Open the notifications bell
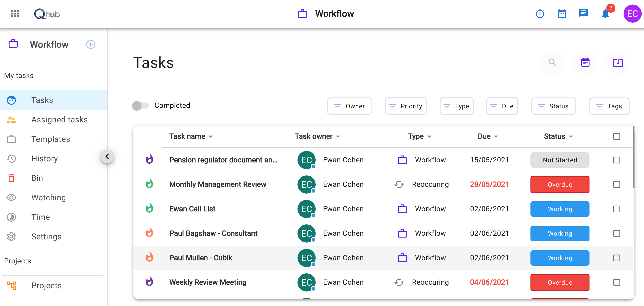Screen dimensions: 644x306 [x=605, y=14]
